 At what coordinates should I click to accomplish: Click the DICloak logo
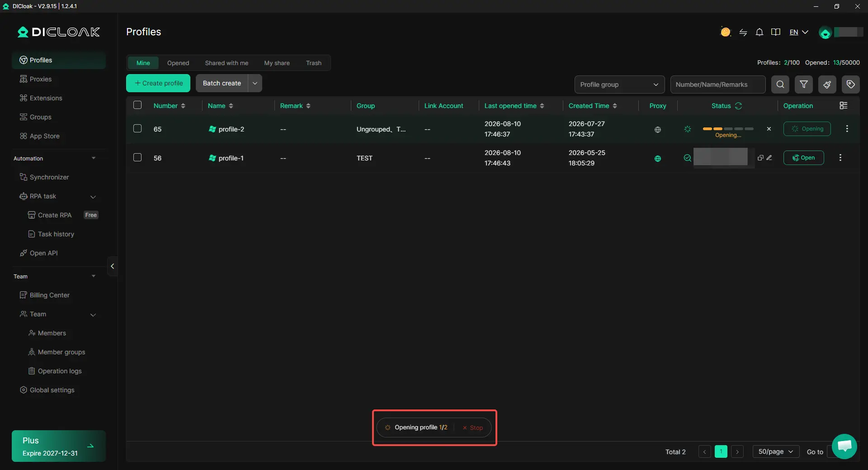(58, 32)
